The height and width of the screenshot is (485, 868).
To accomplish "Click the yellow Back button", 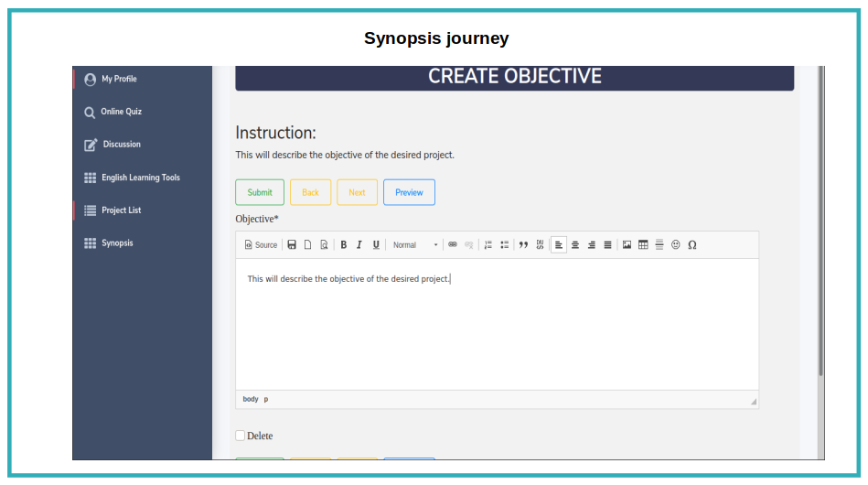I will pos(311,192).
